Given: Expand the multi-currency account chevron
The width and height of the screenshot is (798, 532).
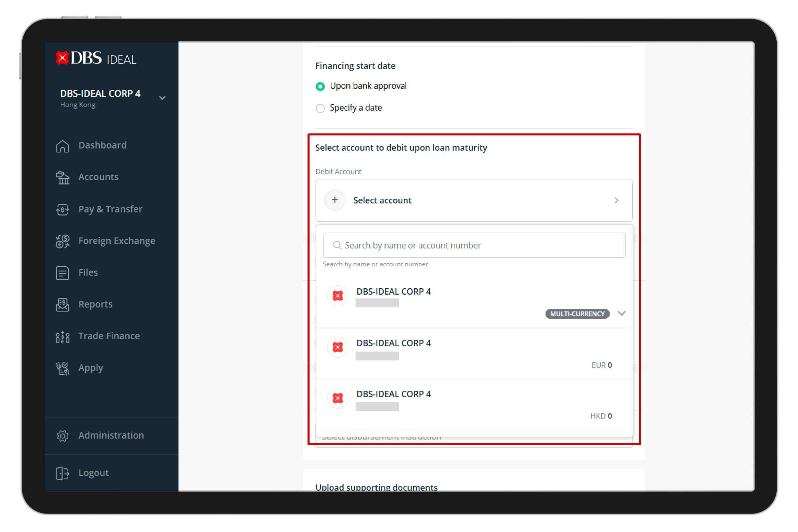Looking at the screenshot, I should pos(622,314).
